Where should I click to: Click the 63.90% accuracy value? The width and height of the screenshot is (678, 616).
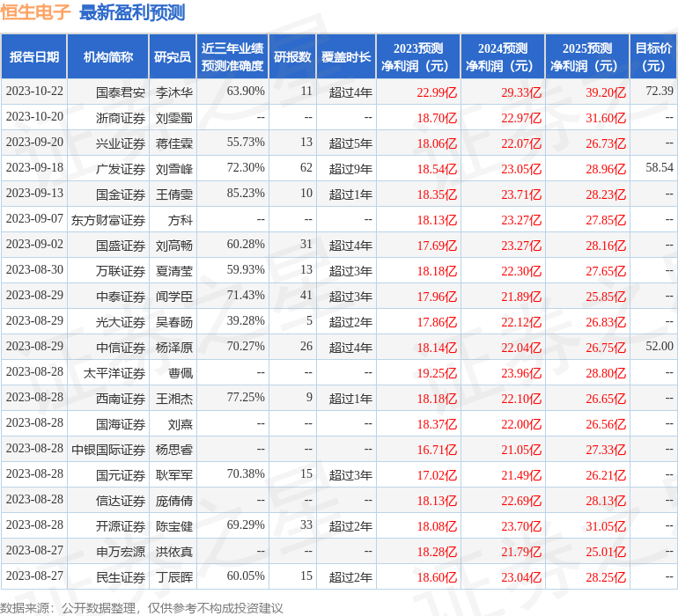click(x=246, y=92)
